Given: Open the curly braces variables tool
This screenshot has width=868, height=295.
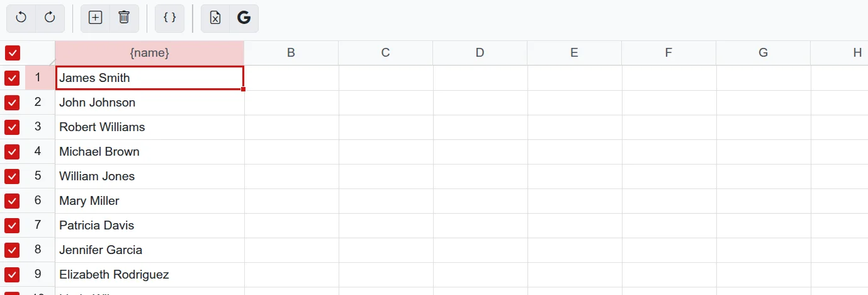Looking at the screenshot, I should coord(169,18).
